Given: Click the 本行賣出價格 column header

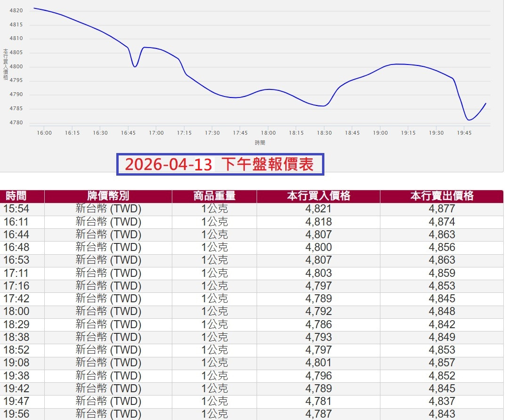Looking at the screenshot, I should 442,196.
